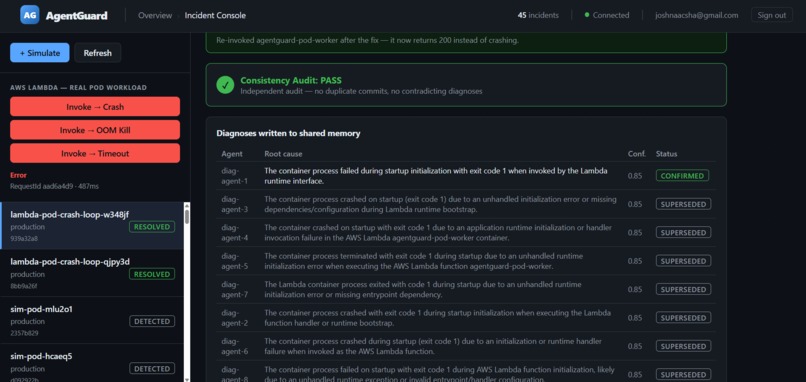The height and width of the screenshot is (382, 806).
Task: Trigger the Invoke → OOM Kill button
Action: click(x=95, y=130)
